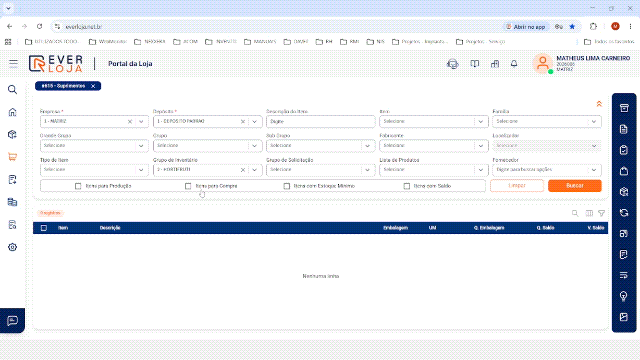The image size is (640, 360).
Task: Click the shopping bag icon in right toolbar
Action: pos(624,171)
